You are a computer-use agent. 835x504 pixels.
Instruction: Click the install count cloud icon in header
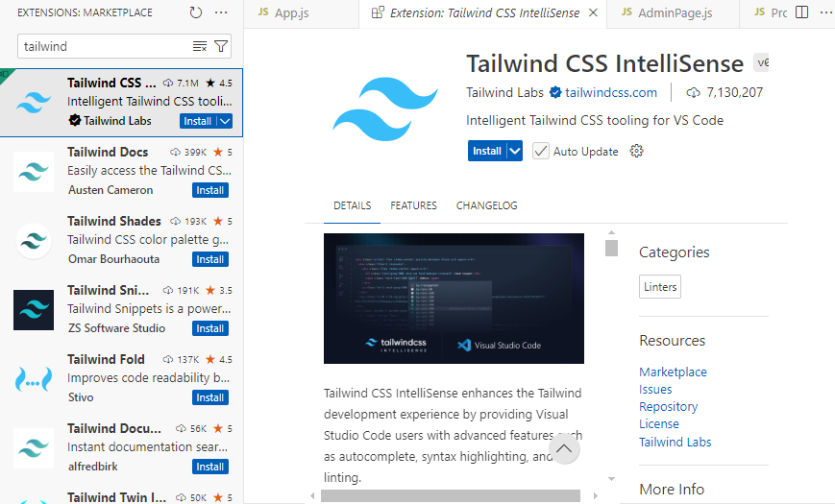click(x=693, y=92)
